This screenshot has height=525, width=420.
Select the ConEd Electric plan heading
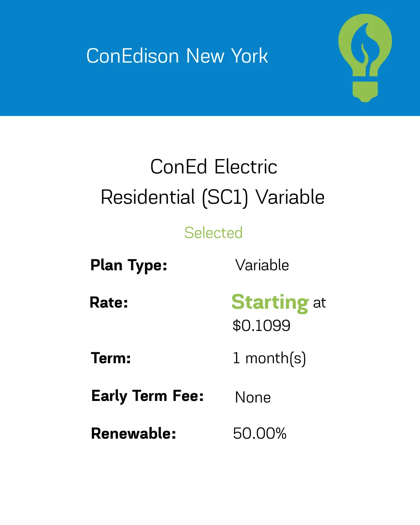click(x=213, y=167)
